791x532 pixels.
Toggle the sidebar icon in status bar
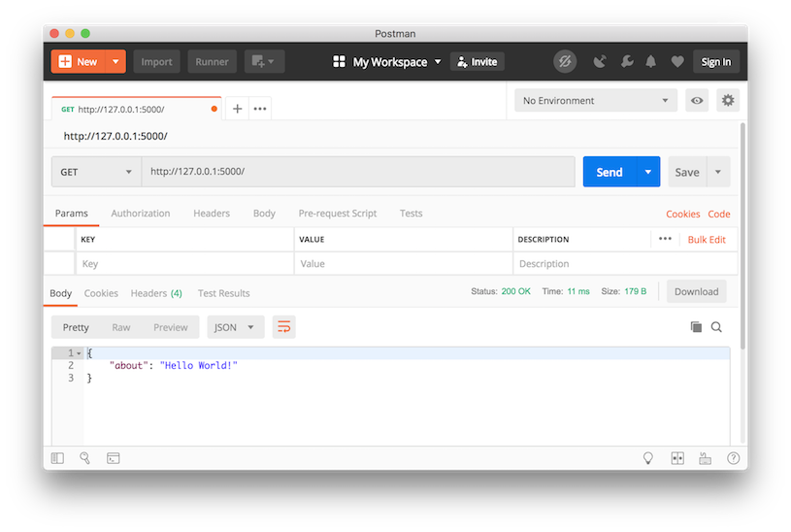click(x=57, y=458)
